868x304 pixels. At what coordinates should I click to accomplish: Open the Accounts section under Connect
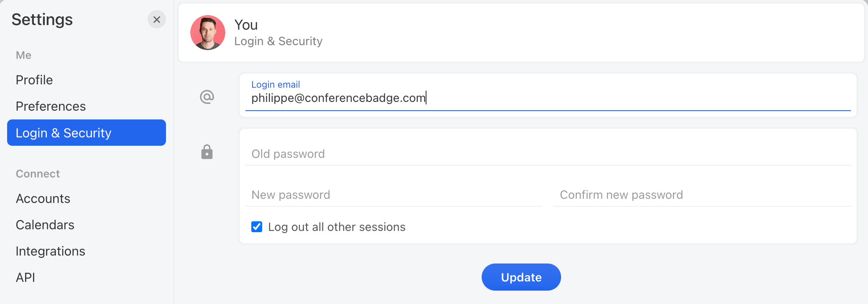point(43,198)
